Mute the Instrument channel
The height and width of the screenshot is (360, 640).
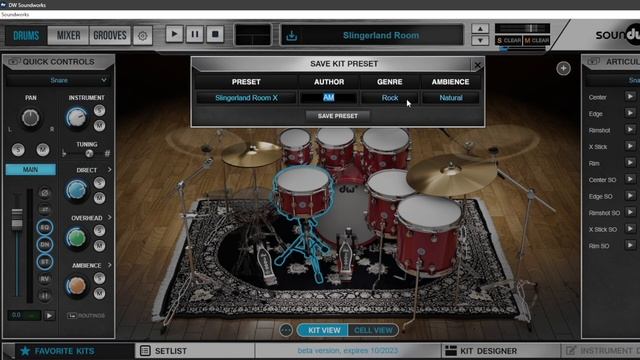(x=99, y=125)
